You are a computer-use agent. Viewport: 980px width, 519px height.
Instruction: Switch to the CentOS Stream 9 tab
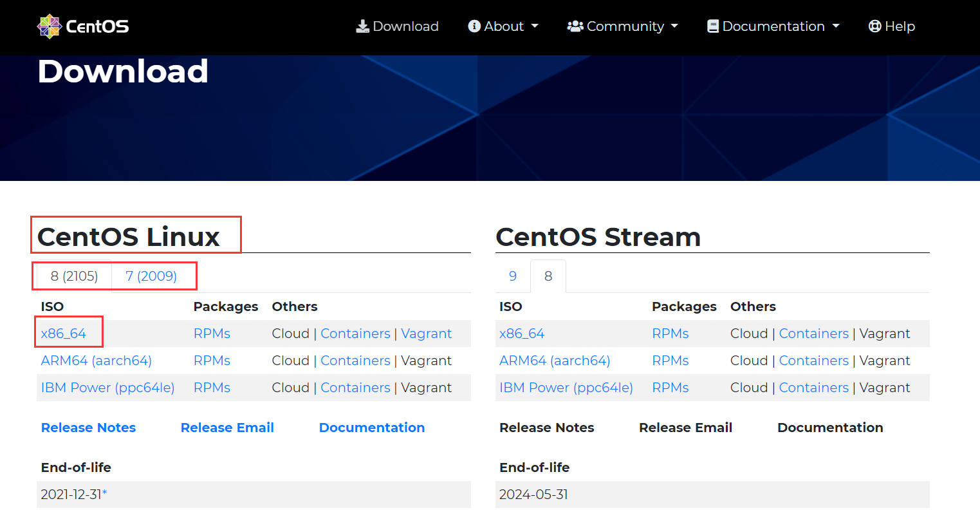(513, 276)
